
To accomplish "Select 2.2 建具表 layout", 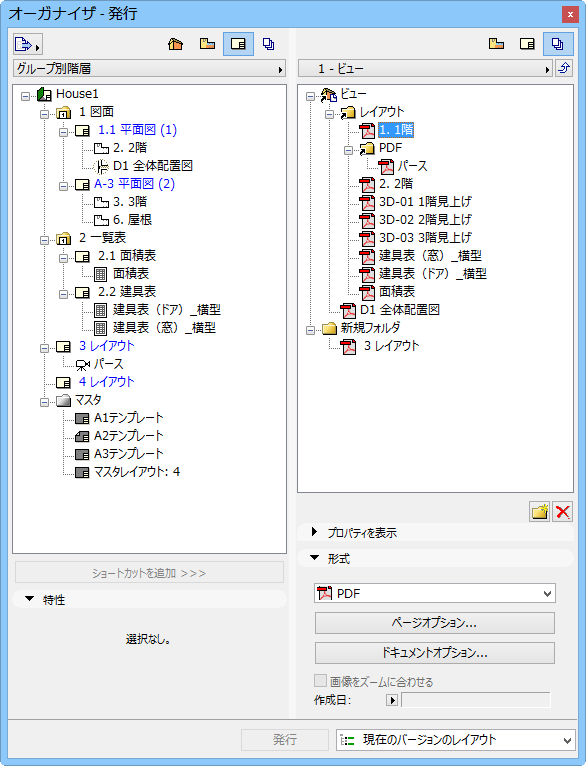I will click(x=127, y=292).
